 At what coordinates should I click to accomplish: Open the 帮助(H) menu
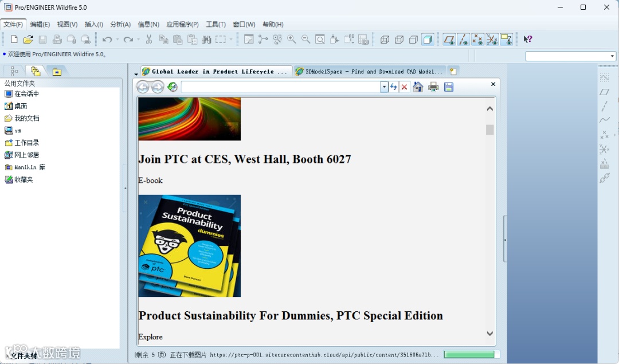coord(273,24)
